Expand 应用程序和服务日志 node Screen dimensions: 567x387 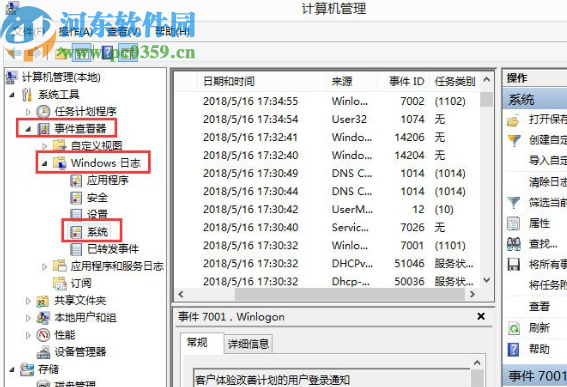click(44, 267)
